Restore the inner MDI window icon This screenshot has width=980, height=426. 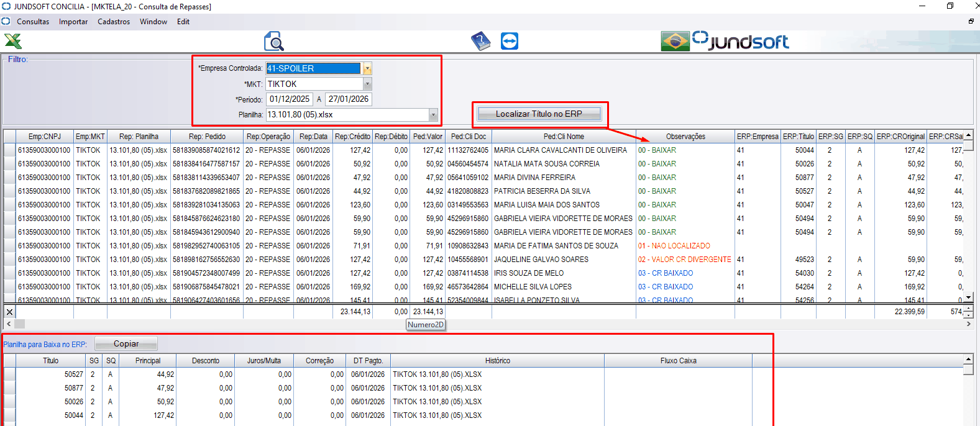click(971, 21)
